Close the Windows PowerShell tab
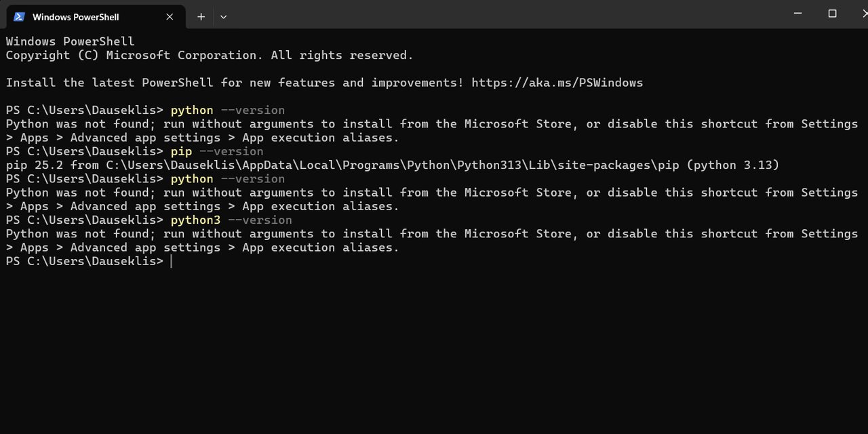The image size is (868, 434). [170, 16]
